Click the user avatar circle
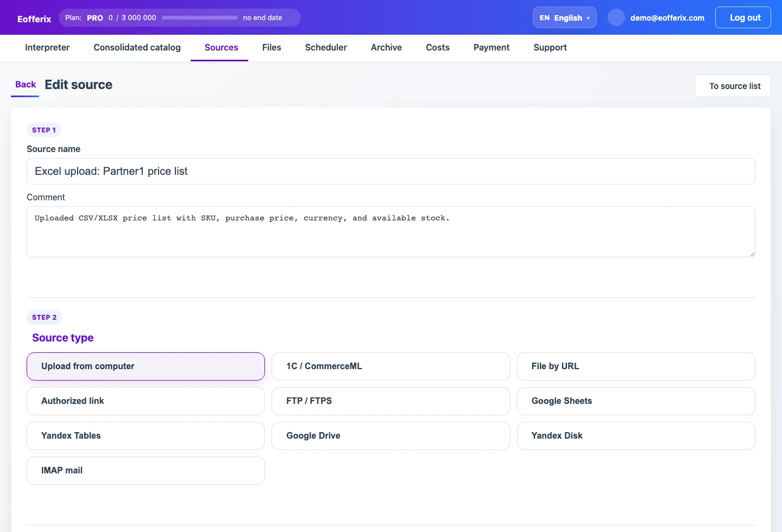782x532 pixels. (x=616, y=17)
